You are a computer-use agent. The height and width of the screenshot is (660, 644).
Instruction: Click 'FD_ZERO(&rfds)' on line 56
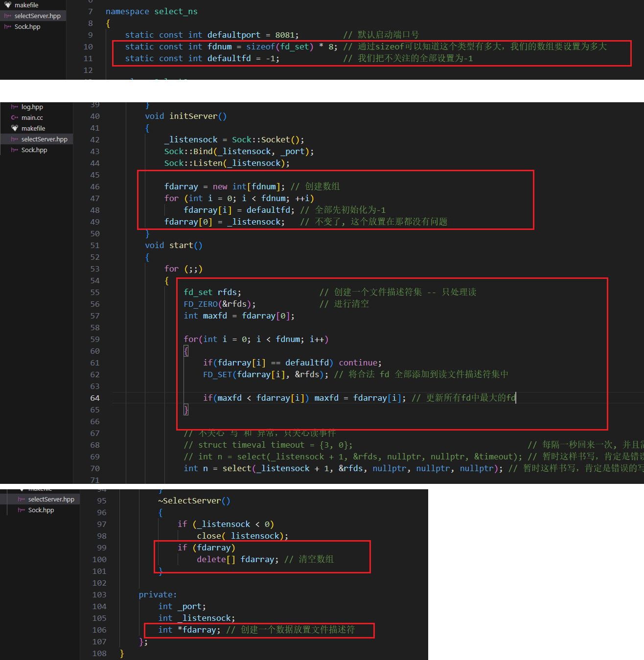click(218, 304)
